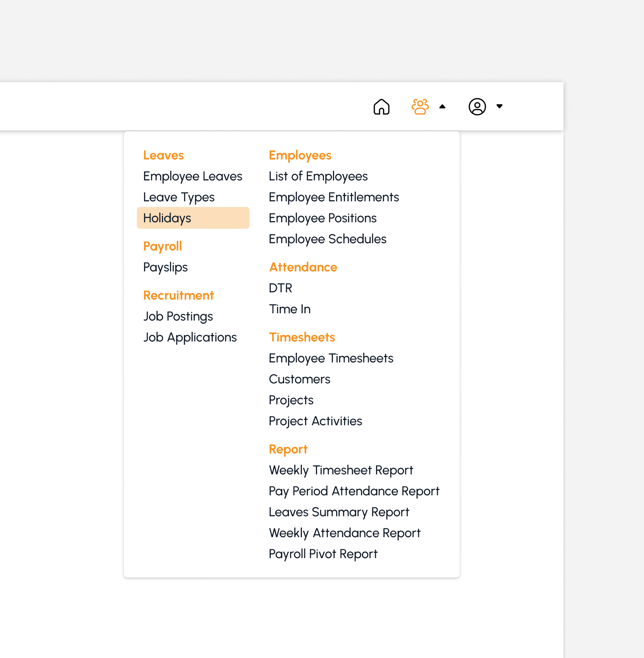This screenshot has height=658, width=644.
Task: Open Employee Schedules
Action: (x=328, y=239)
